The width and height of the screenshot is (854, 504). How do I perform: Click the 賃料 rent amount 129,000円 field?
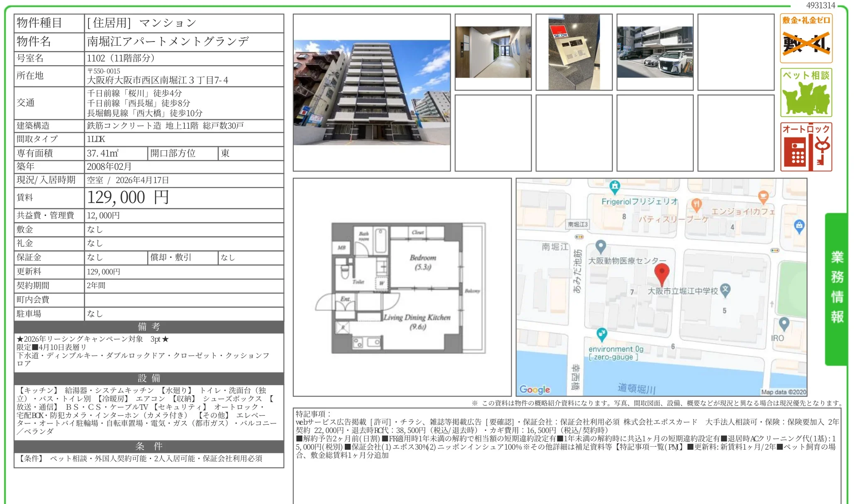tap(128, 197)
